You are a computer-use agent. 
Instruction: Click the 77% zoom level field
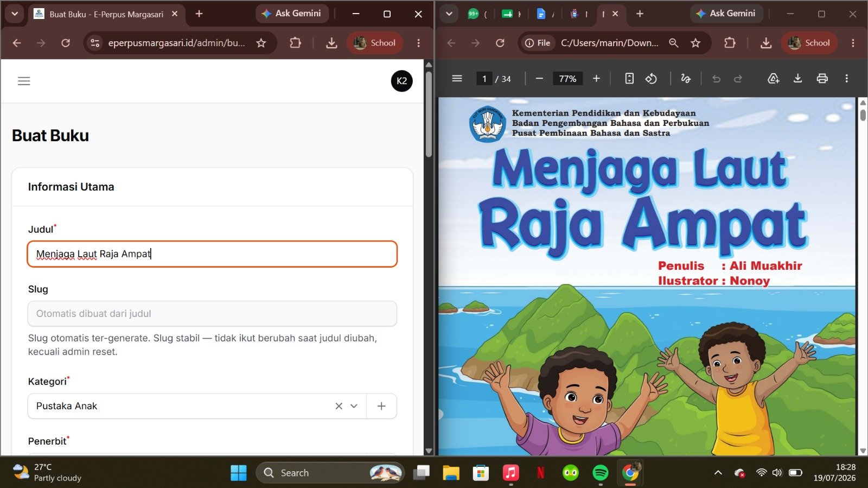(x=567, y=79)
